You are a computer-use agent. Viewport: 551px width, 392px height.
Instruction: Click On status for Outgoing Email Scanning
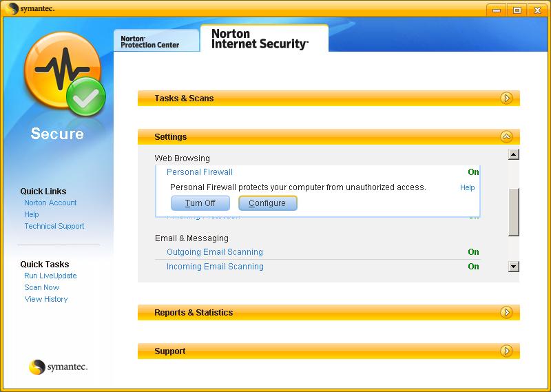click(x=473, y=252)
